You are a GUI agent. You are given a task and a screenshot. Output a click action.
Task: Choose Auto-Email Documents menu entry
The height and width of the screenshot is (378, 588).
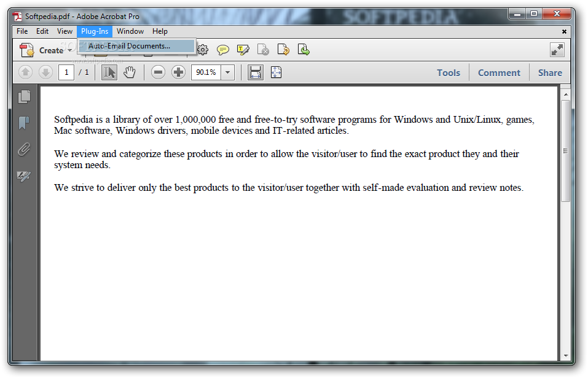137,46
